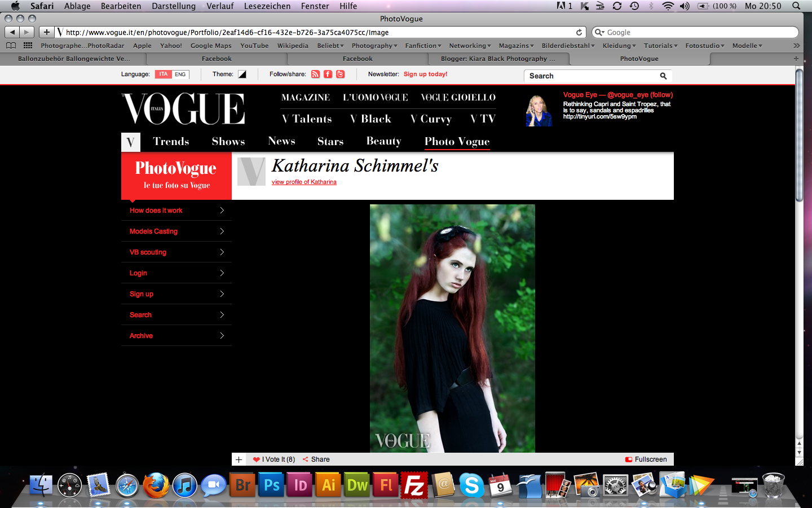Switch to the Blogger Kiara Black Photography tab
Screen dimensions: 812x508
498,58
